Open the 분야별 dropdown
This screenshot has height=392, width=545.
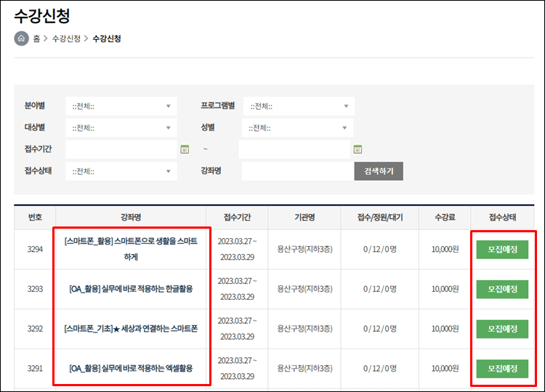(121, 106)
